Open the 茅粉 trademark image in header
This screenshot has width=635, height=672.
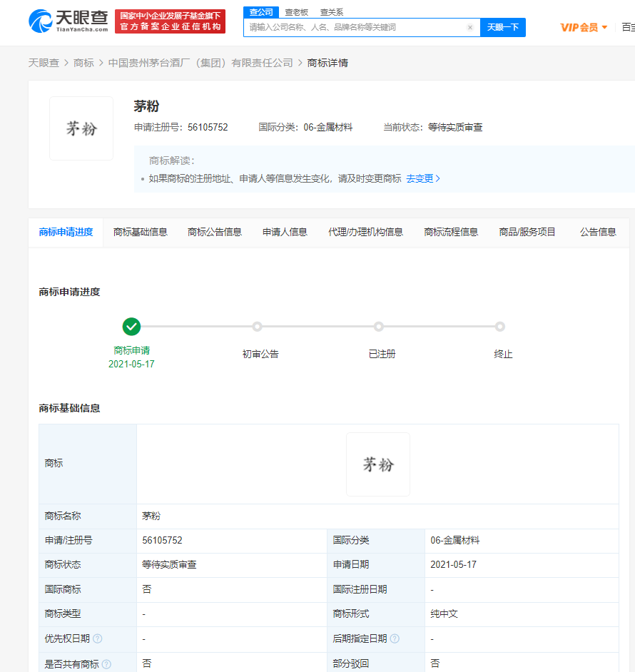tap(81, 128)
